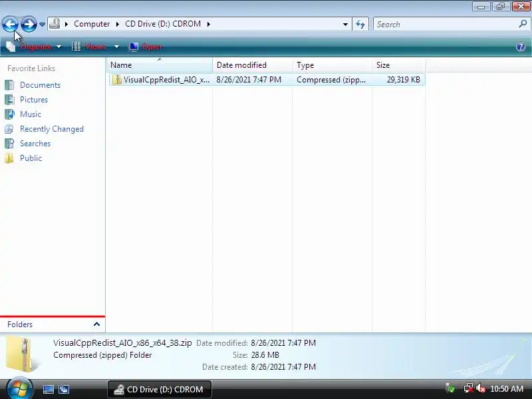Screen dimensions: 532x399
Task: Open the Documents favorite link
Action: pyautogui.click(x=40, y=85)
